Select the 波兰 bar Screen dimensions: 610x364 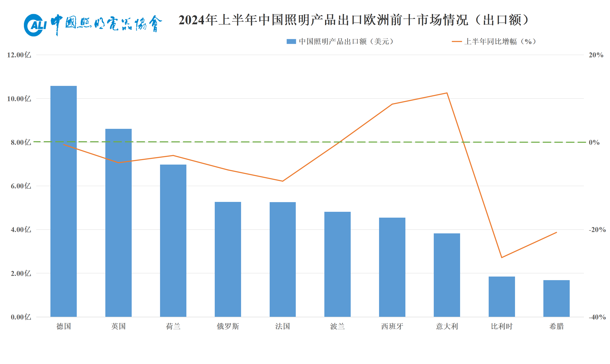[x=337, y=264]
